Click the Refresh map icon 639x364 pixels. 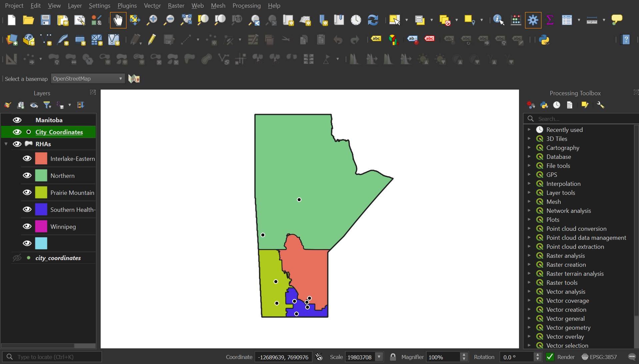(x=373, y=20)
